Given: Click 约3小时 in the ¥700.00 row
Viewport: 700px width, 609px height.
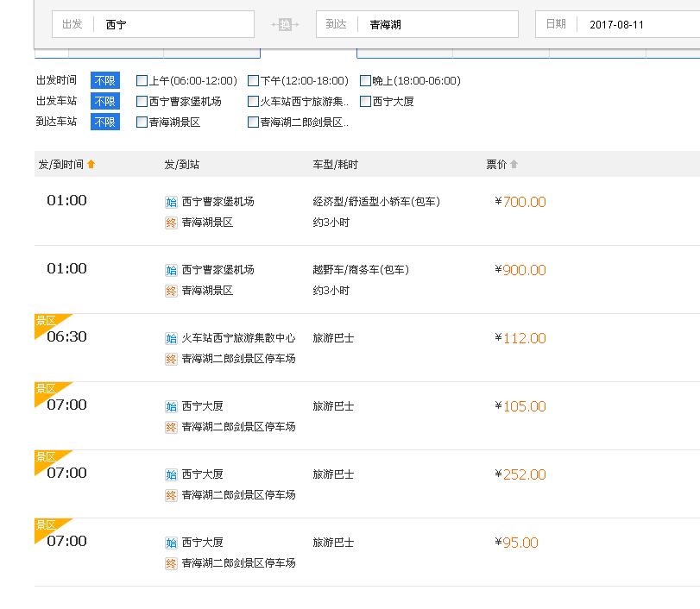Looking at the screenshot, I should (331, 223).
